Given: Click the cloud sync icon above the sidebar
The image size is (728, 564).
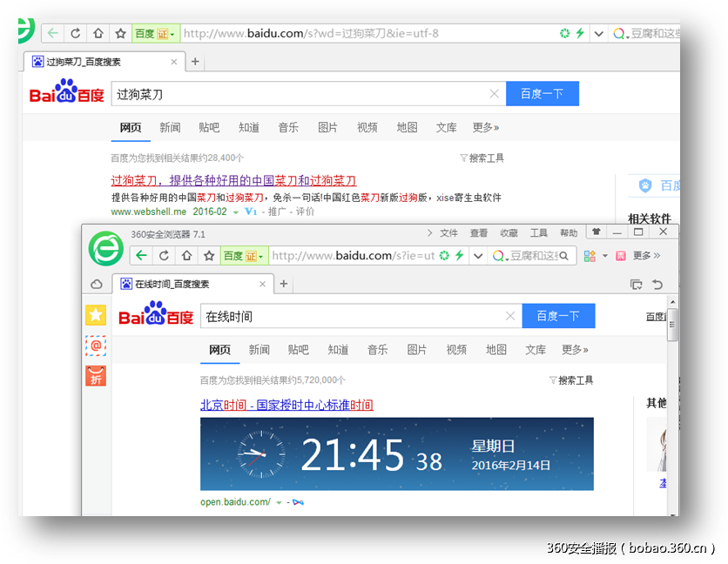Looking at the screenshot, I should 97,284.
